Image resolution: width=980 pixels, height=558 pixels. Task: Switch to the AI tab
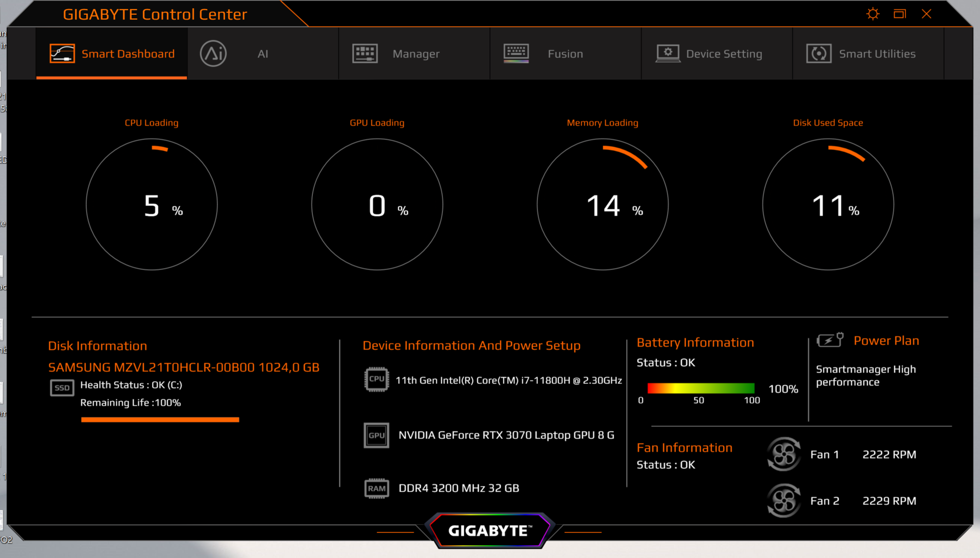263,54
